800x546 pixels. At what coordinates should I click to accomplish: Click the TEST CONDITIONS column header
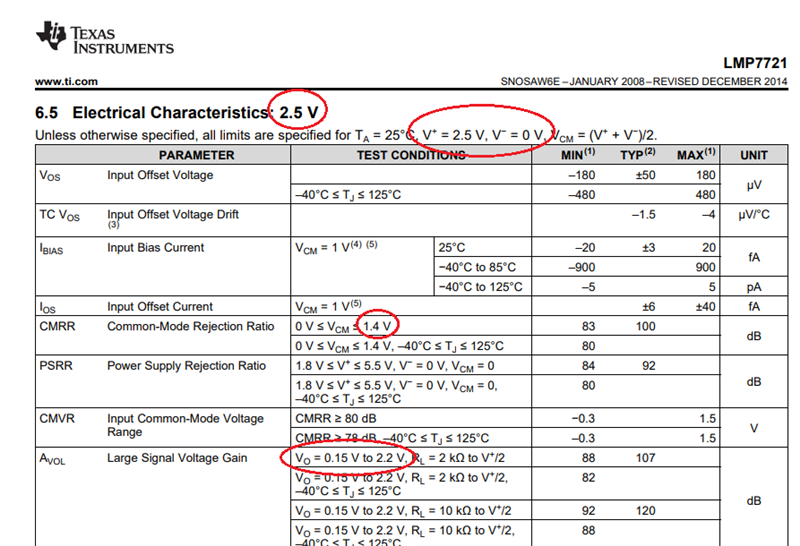pyautogui.click(x=411, y=155)
